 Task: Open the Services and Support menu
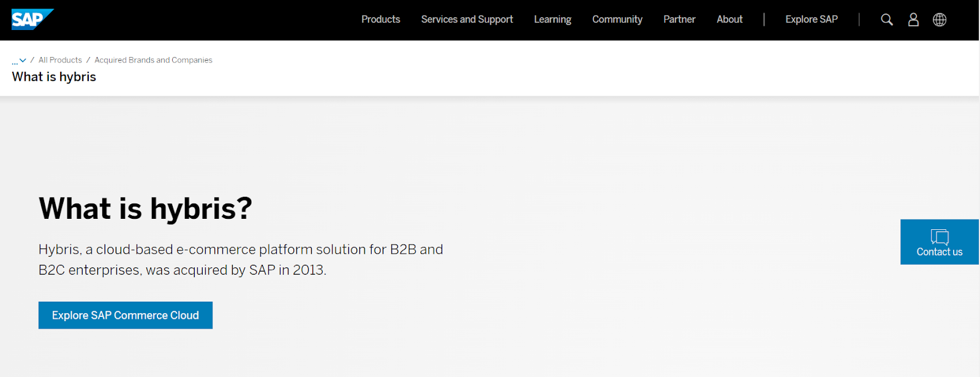click(467, 20)
